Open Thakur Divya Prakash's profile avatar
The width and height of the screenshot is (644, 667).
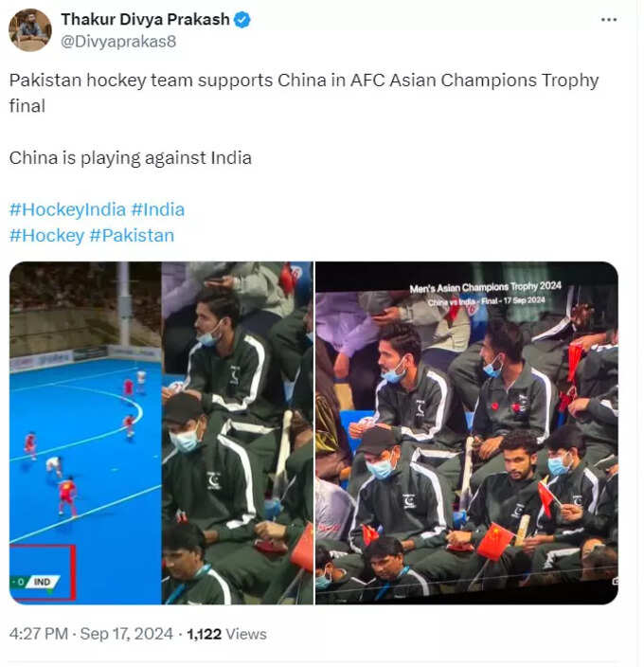pos(29,29)
